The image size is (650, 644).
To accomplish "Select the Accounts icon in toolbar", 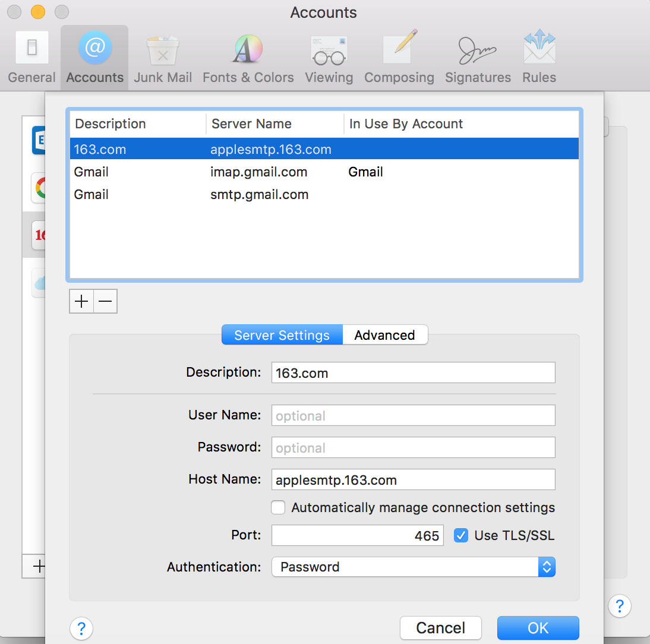I will point(94,56).
